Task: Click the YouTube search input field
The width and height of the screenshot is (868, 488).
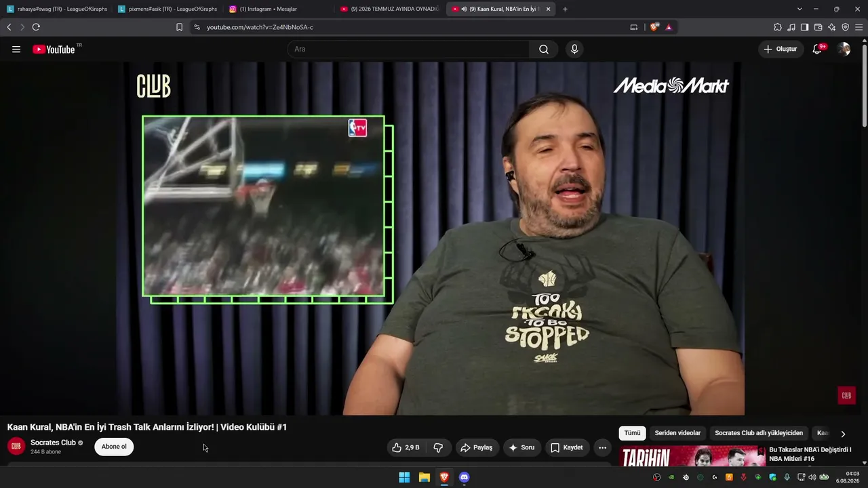Action: (408, 49)
